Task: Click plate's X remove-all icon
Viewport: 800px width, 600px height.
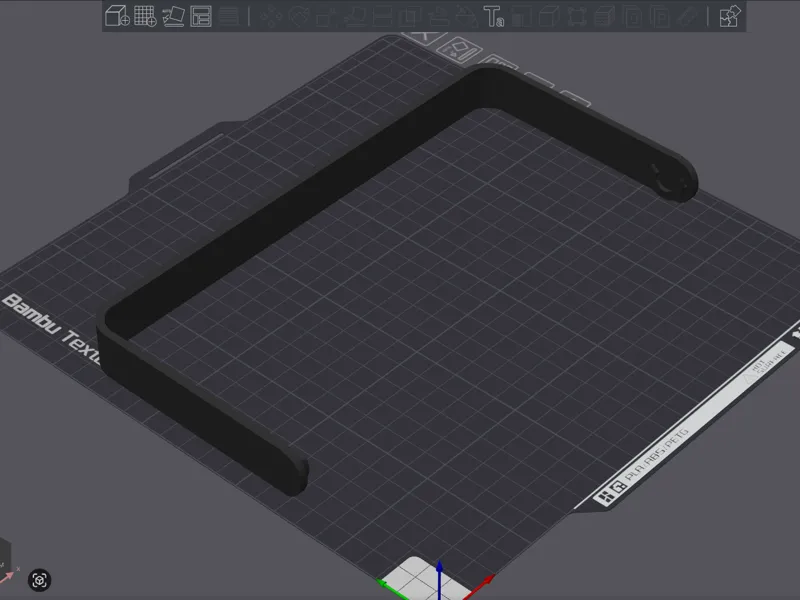Action: [x=425, y=37]
